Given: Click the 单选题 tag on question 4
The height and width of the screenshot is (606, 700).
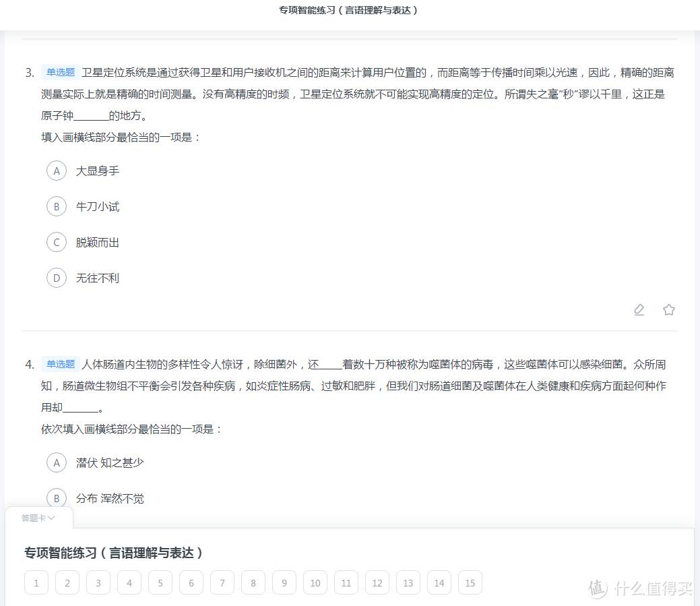Looking at the screenshot, I should 60,363.
